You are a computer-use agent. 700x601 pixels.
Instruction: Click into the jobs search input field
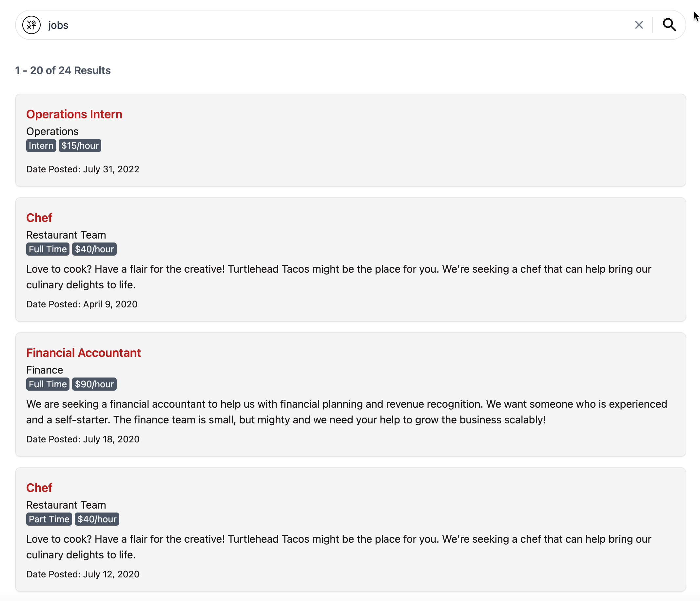338,25
